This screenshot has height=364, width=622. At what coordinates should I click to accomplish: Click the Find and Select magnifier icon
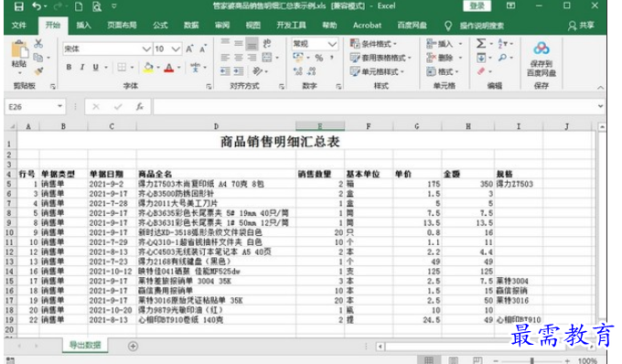502,58
